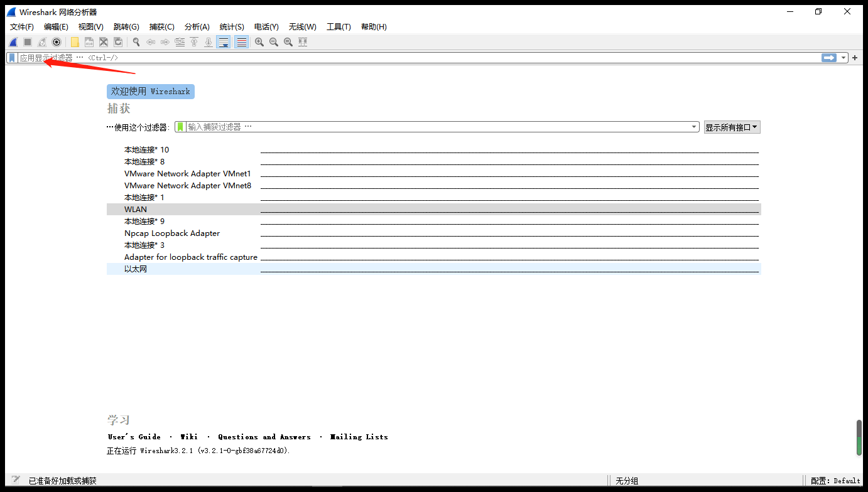
Task: Open the 编辑(E) menu
Action: 56,27
